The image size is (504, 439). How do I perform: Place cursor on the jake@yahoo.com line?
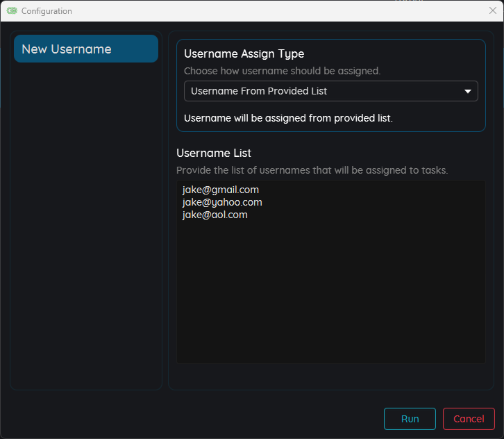[x=222, y=202]
